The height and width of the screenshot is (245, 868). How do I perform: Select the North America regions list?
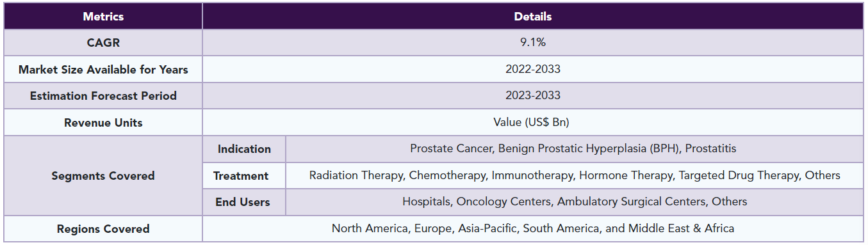533,228
